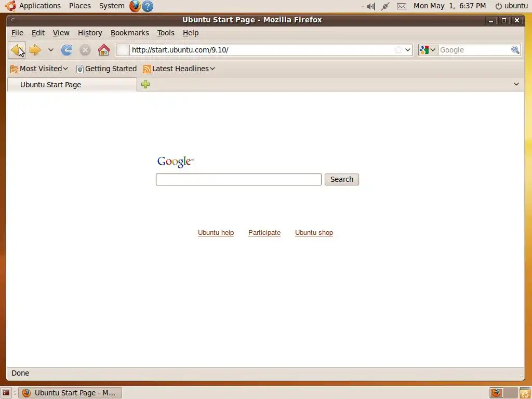Image resolution: width=532 pixels, height=399 pixels.
Task: Click the Most Visited folder icon
Action: coord(14,69)
